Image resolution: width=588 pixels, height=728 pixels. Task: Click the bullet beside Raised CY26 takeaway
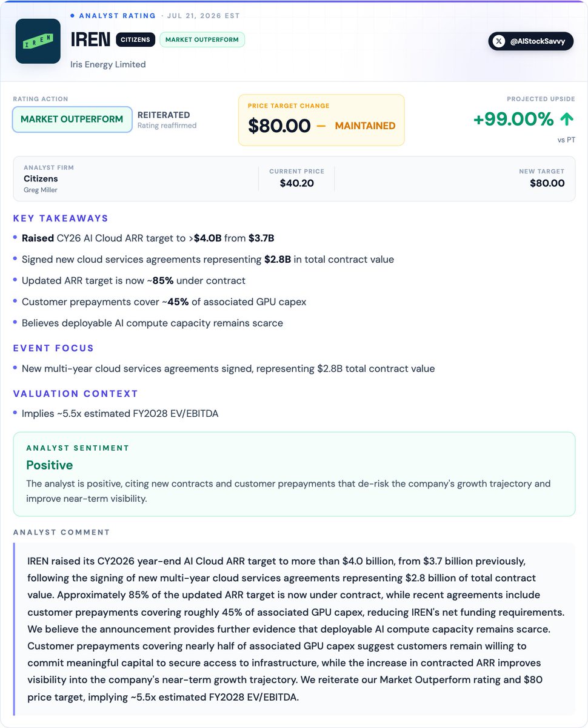click(x=16, y=238)
